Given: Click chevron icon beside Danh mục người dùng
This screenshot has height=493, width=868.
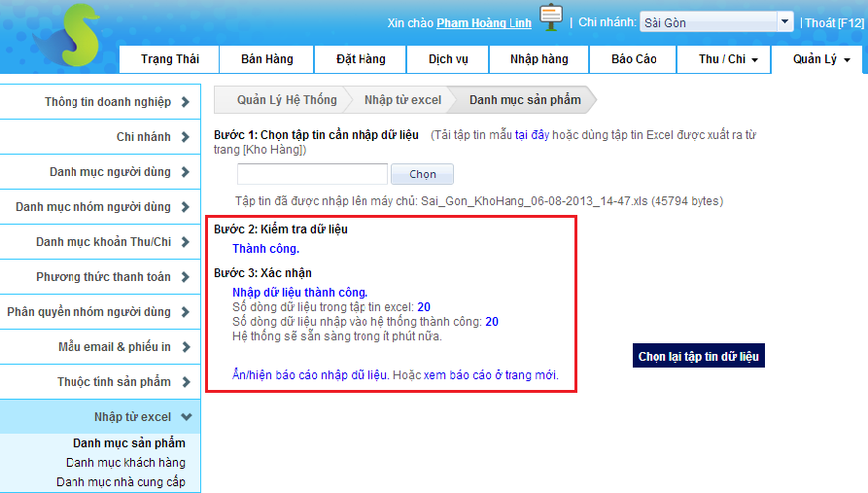Looking at the screenshot, I should (186, 172).
